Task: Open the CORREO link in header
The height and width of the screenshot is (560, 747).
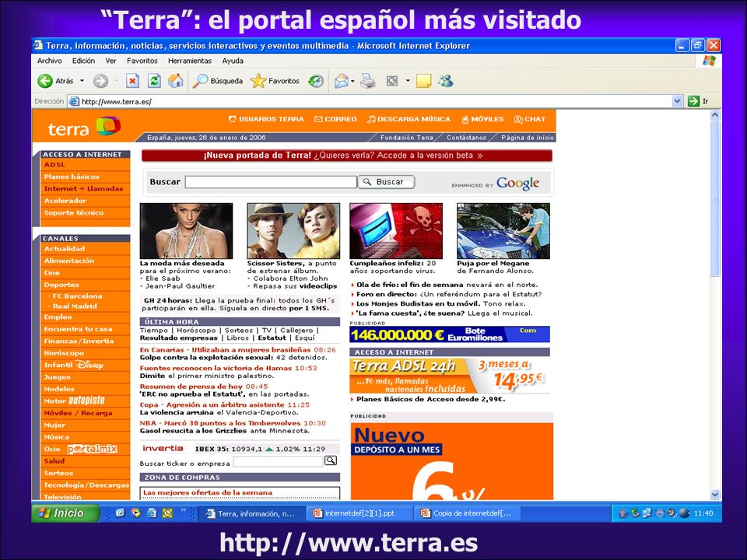Action: click(335, 119)
